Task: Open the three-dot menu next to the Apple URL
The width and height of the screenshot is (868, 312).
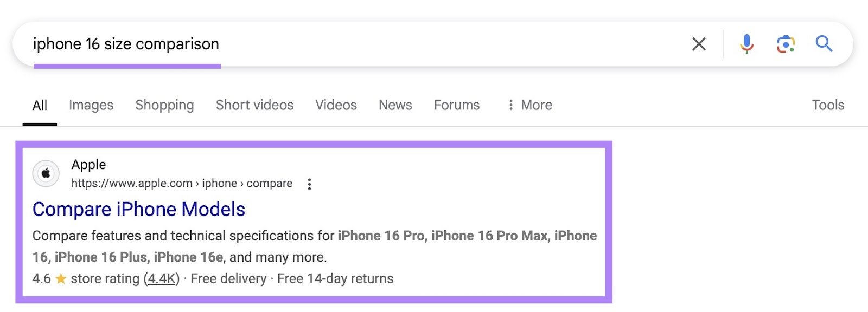Action: tap(310, 184)
